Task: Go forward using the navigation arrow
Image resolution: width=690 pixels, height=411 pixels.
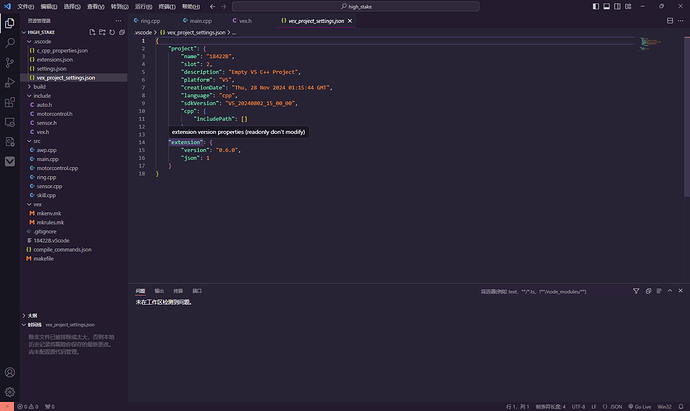Action: click(x=224, y=7)
